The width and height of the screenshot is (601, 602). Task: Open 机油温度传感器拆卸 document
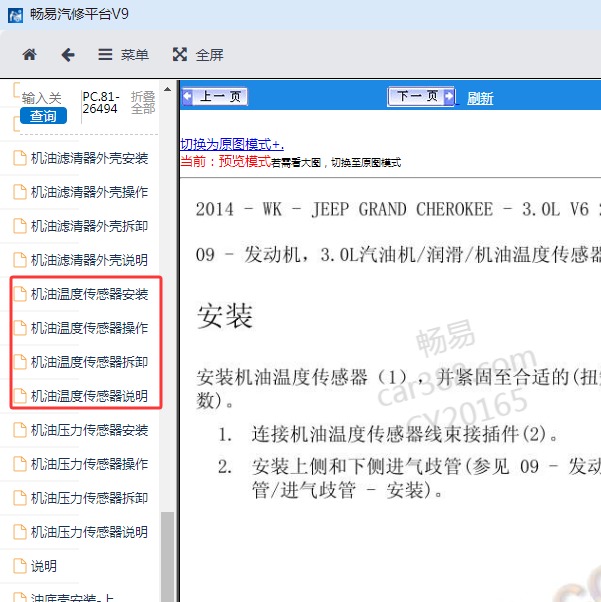[89, 362]
